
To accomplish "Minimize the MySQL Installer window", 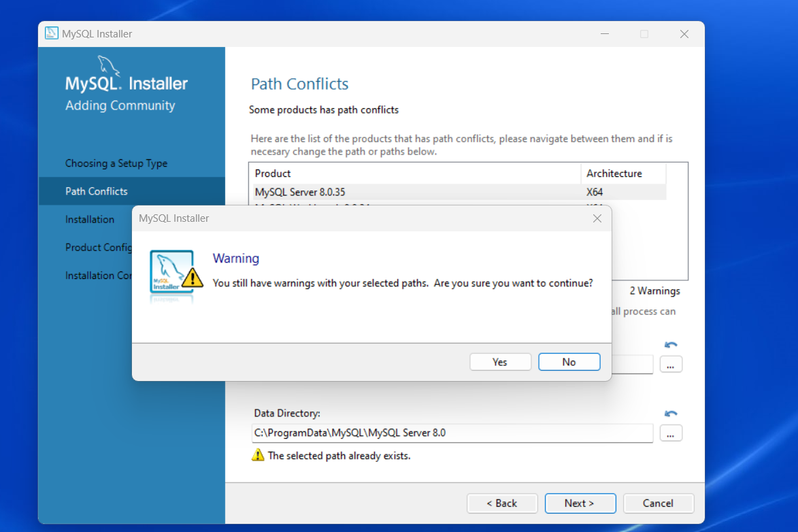I will point(605,33).
